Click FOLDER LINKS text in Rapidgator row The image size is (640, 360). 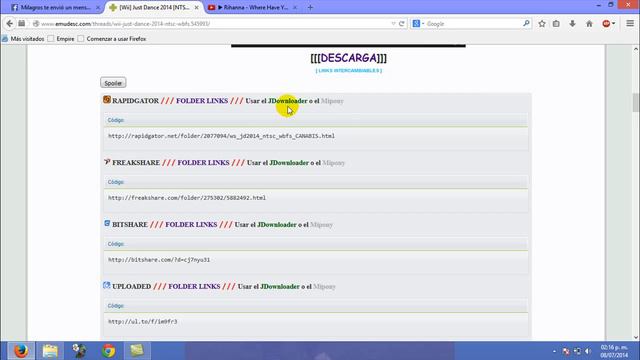(202, 101)
